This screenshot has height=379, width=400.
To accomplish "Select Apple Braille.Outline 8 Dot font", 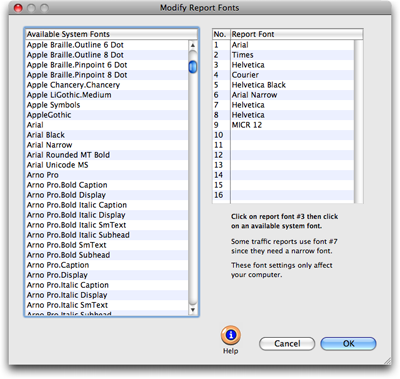I will click(x=107, y=55).
